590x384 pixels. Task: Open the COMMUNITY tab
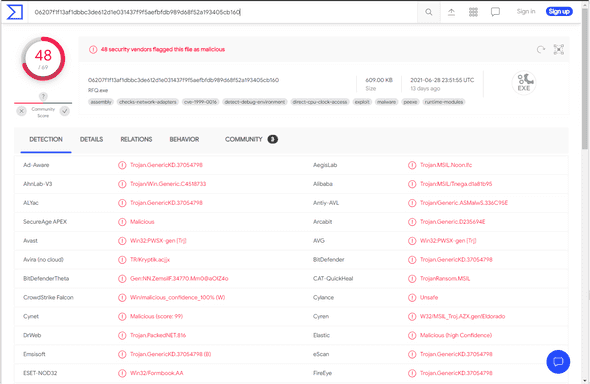251,139
